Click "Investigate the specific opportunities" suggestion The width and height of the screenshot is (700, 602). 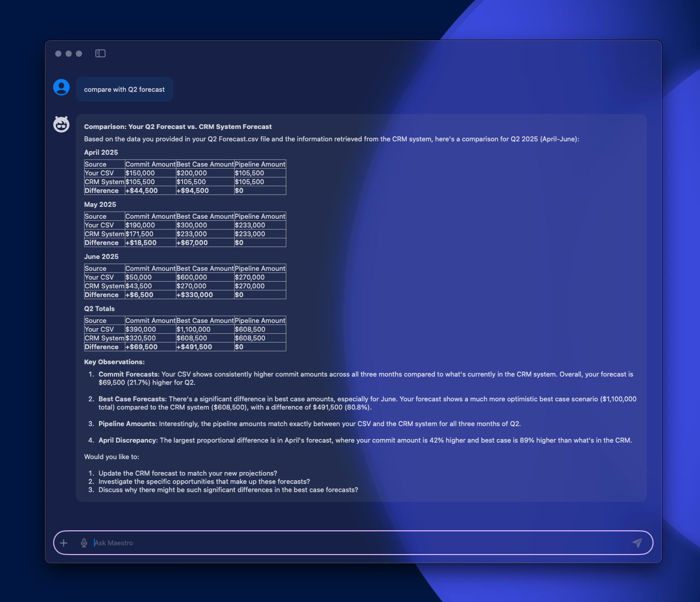pos(204,481)
